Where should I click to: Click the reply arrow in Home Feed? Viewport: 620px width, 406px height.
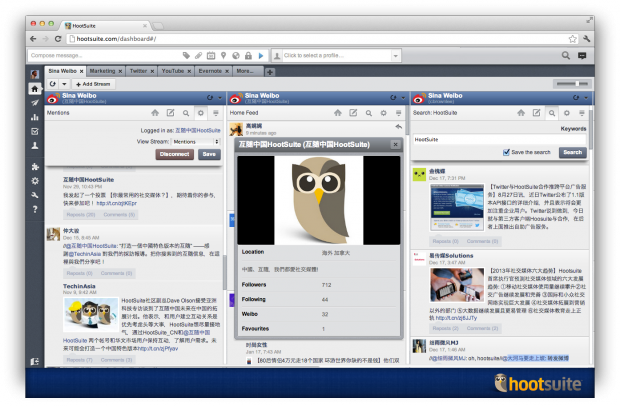398,127
